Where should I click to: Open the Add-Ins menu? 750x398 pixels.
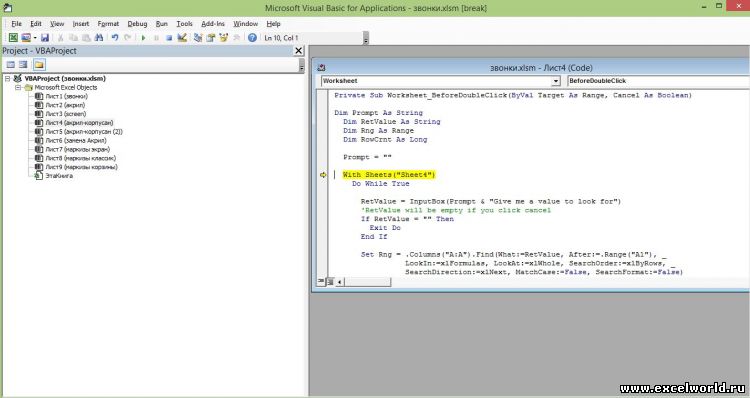click(213, 23)
